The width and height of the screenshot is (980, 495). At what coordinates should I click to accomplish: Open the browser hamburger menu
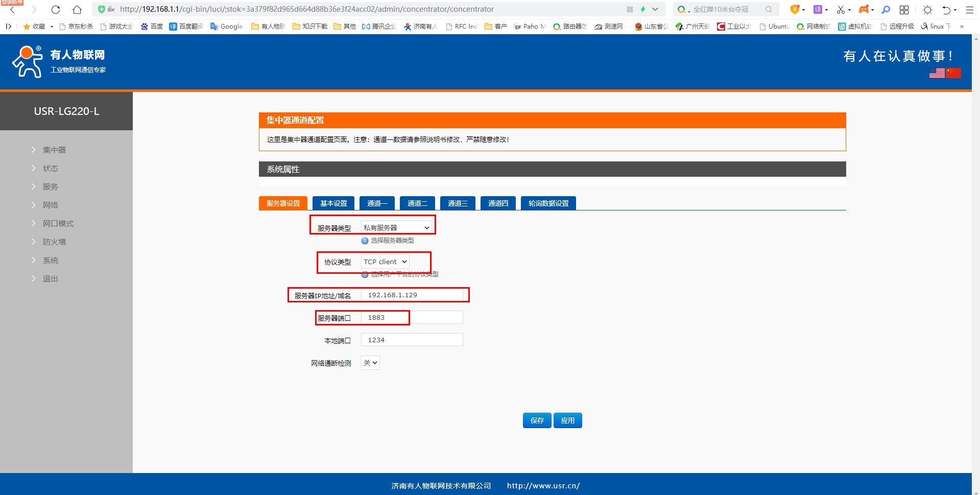click(969, 9)
